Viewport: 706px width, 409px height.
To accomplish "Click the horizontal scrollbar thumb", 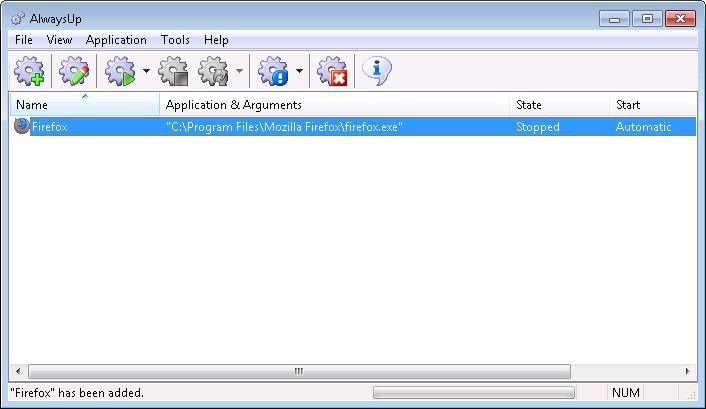I will tap(299, 372).
